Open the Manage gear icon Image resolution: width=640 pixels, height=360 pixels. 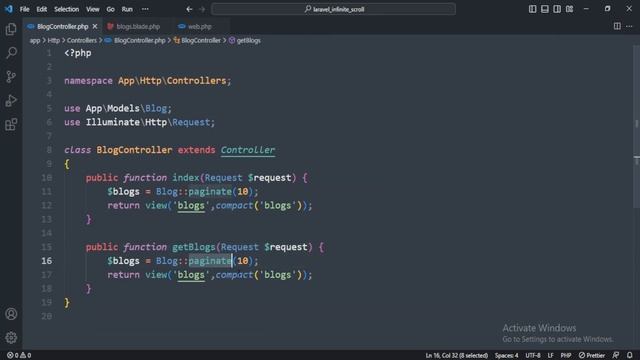[11, 338]
